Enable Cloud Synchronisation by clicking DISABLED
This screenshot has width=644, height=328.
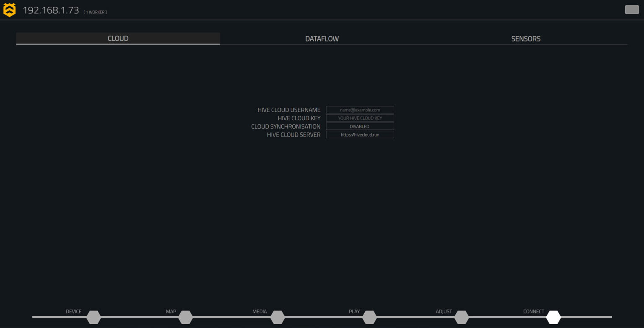(x=360, y=126)
